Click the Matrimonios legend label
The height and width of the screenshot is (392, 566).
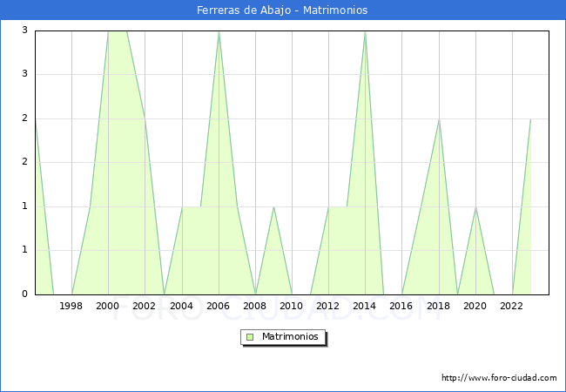click(290, 336)
